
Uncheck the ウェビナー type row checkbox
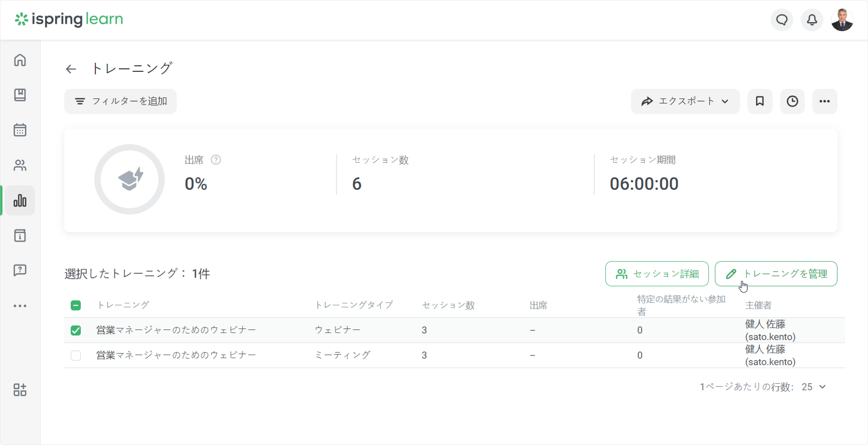(76, 330)
